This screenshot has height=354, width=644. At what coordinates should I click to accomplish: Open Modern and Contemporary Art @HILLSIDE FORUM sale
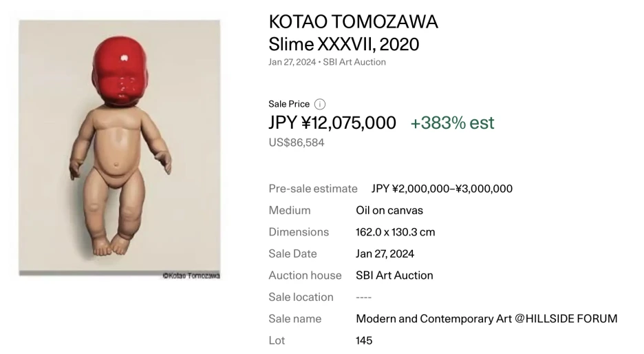486,319
